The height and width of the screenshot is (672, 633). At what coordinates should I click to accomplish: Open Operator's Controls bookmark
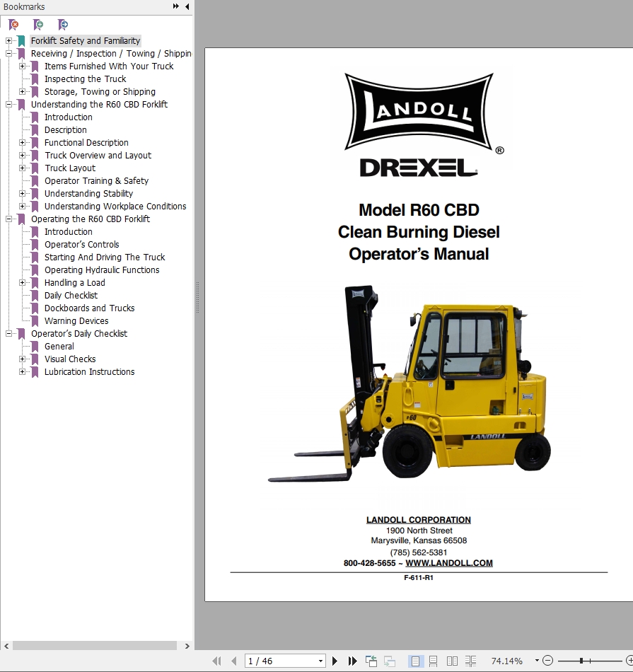82,244
